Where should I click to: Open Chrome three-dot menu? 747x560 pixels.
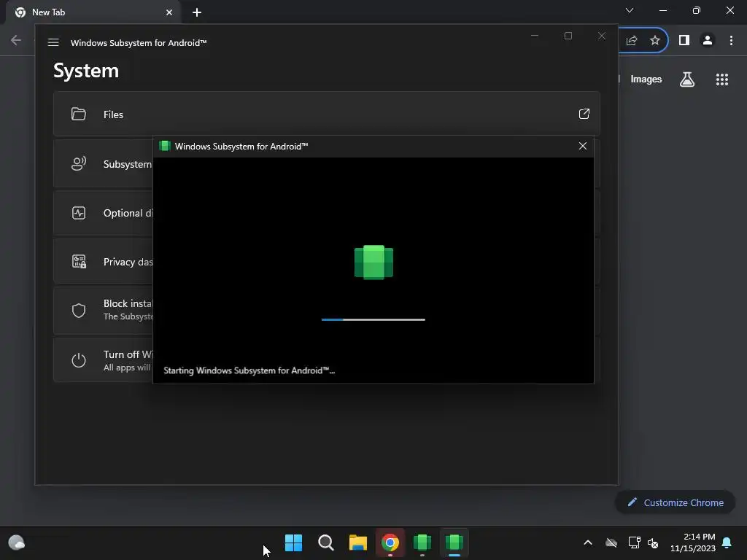tap(731, 41)
